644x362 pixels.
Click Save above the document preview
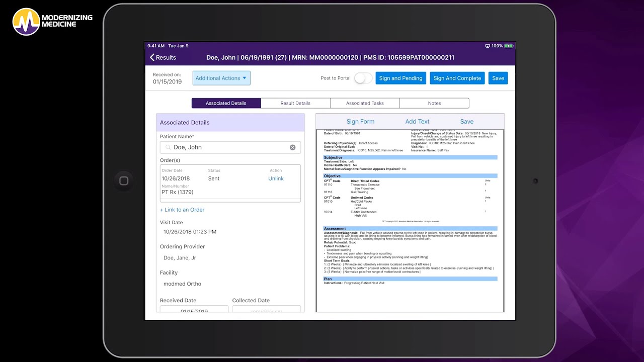[x=467, y=122]
